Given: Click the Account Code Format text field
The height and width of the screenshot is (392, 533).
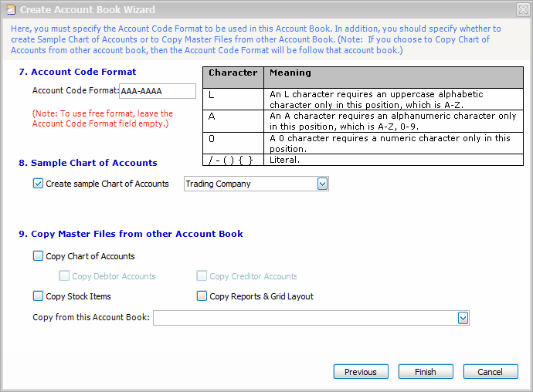Looking at the screenshot, I should point(158,91).
